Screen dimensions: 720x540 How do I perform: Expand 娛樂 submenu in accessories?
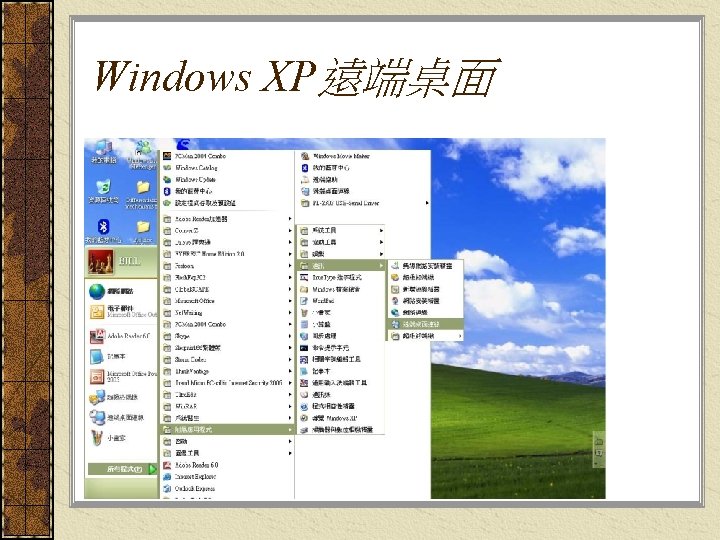(341, 254)
